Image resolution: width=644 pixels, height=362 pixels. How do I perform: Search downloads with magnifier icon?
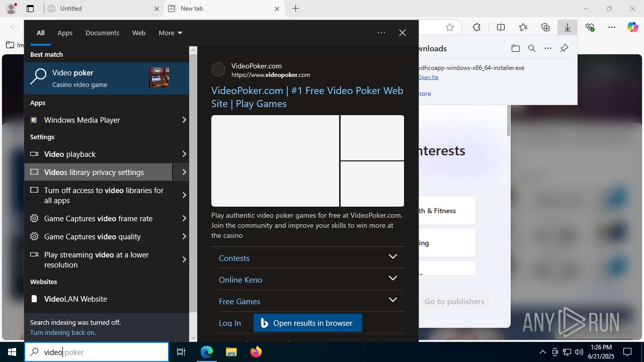tap(532, 48)
